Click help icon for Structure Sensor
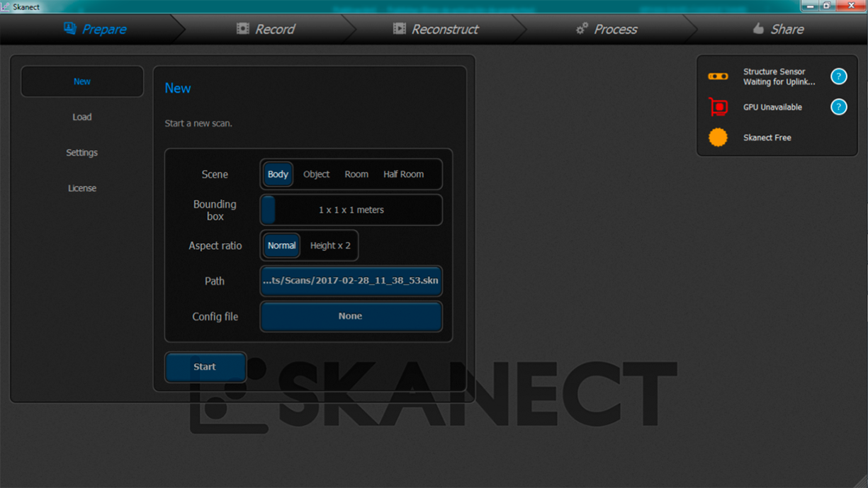This screenshot has height=488, width=868. point(838,76)
